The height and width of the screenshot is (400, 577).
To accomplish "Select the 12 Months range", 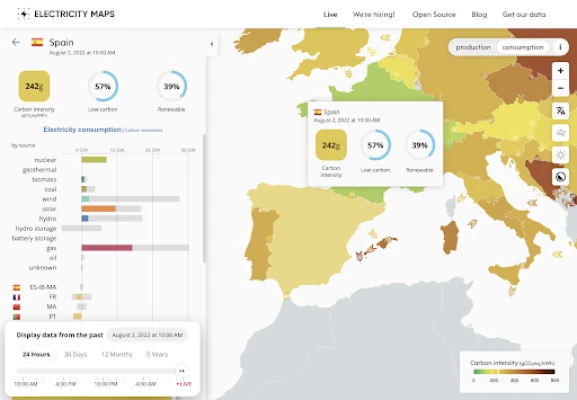I will (116, 354).
